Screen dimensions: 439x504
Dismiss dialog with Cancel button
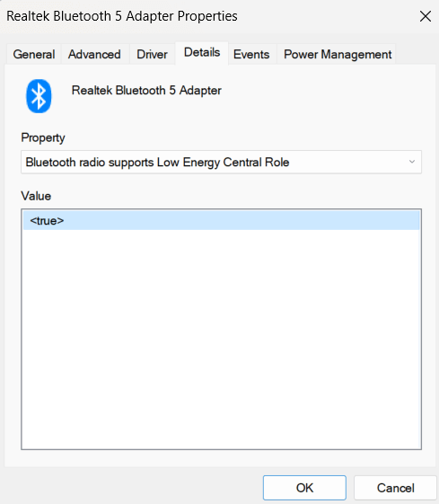click(x=395, y=488)
